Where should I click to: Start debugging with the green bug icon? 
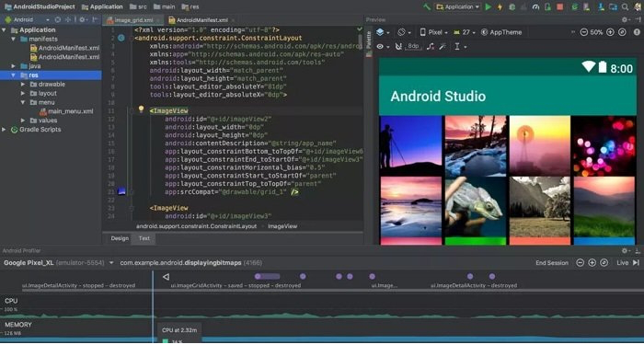pos(512,7)
